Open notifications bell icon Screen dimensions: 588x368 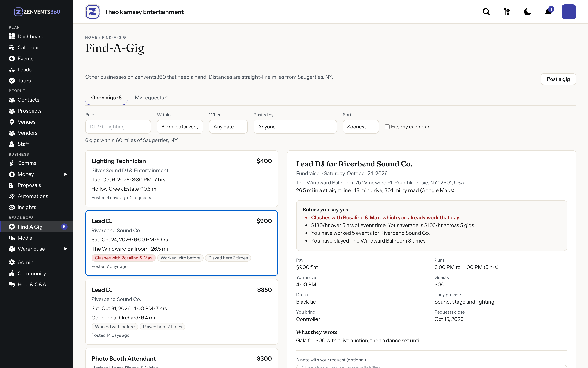(548, 12)
